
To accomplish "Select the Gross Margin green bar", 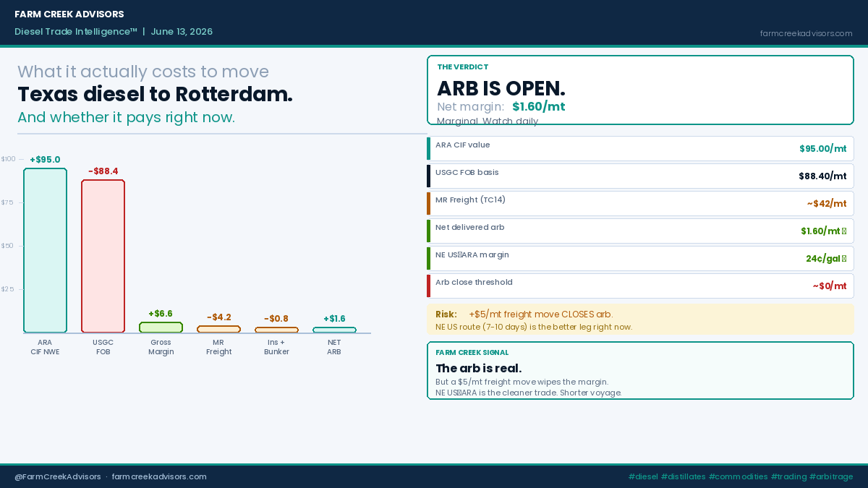I will tap(161, 328).
